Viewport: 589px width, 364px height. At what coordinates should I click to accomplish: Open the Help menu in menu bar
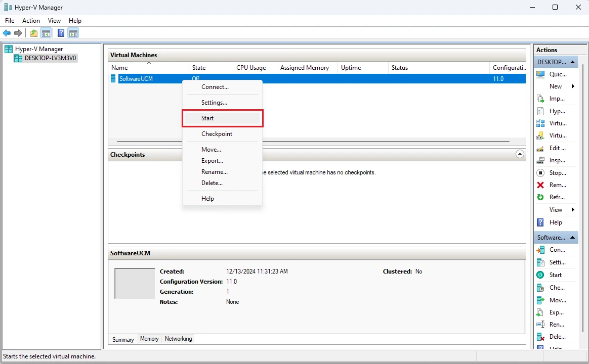[x=75, y=21]
